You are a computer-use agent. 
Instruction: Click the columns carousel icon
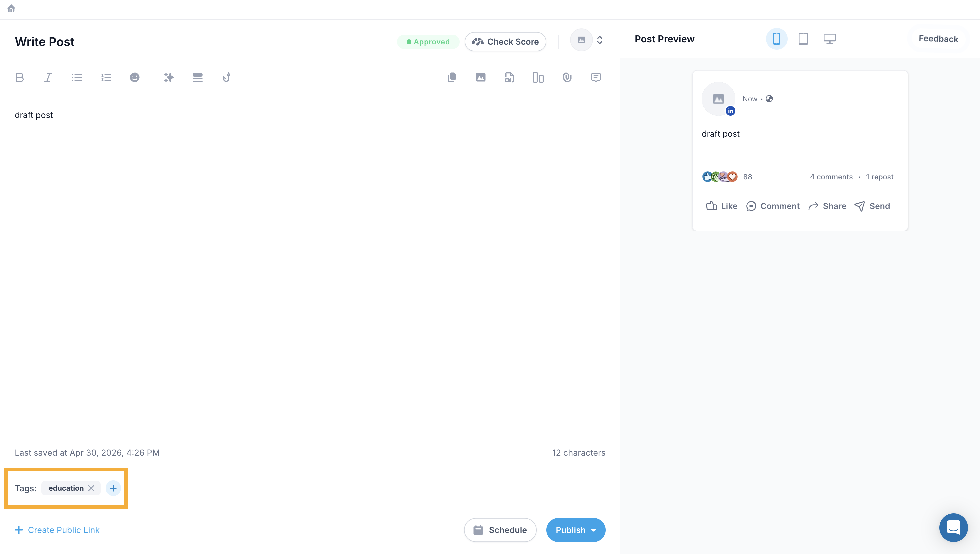(x=538, y=78)
